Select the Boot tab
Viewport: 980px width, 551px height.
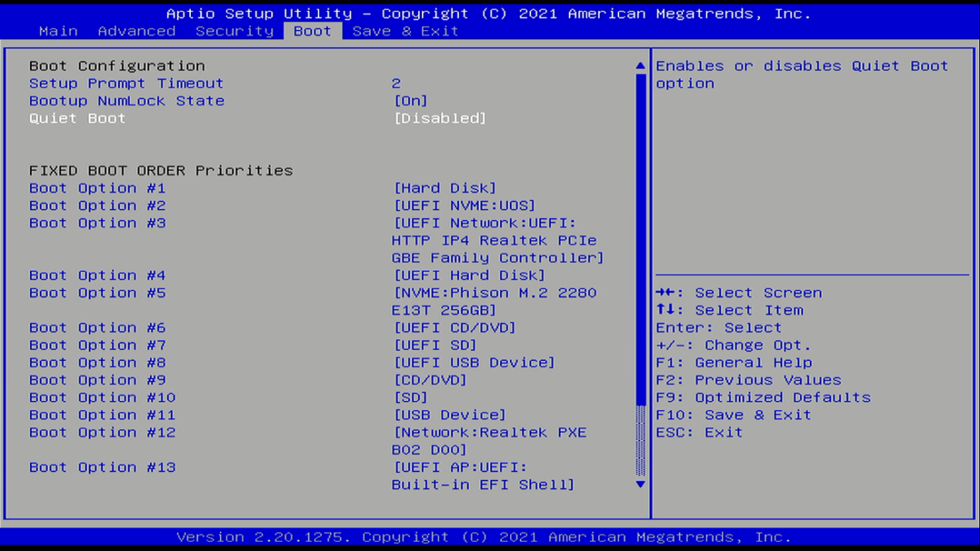point(312,31)
